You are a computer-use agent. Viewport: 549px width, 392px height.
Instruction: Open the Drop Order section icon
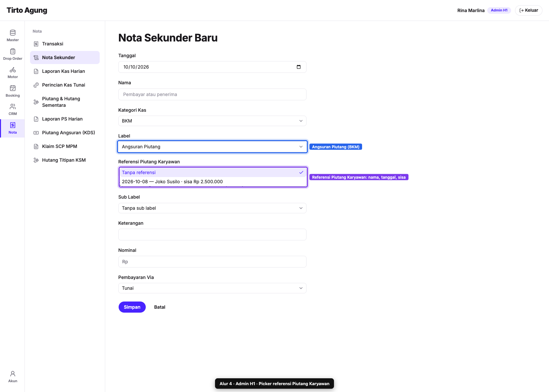(x=13, y=51)
